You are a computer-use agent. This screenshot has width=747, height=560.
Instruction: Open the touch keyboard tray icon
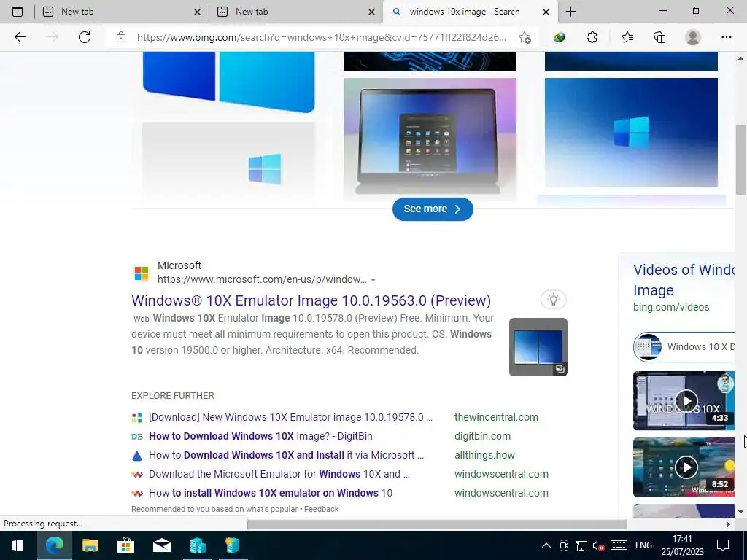(x=619, y=545)
